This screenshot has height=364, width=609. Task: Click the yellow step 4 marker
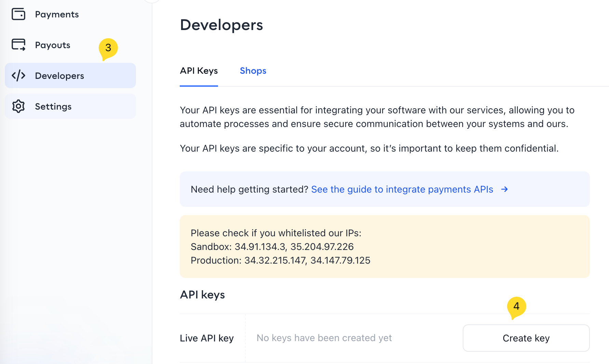pyautogui.click(x=516, y=307)
